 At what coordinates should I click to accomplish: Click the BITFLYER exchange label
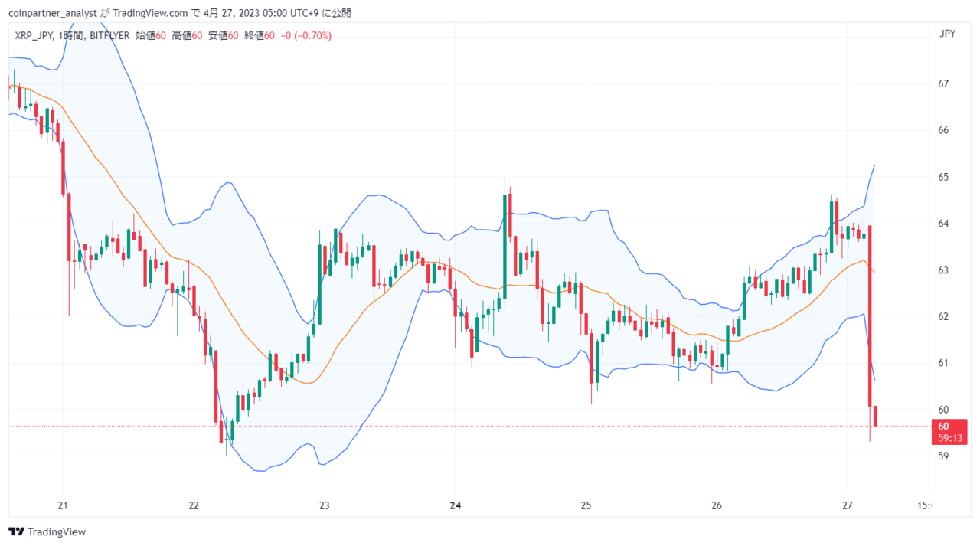tap(109, 35)
